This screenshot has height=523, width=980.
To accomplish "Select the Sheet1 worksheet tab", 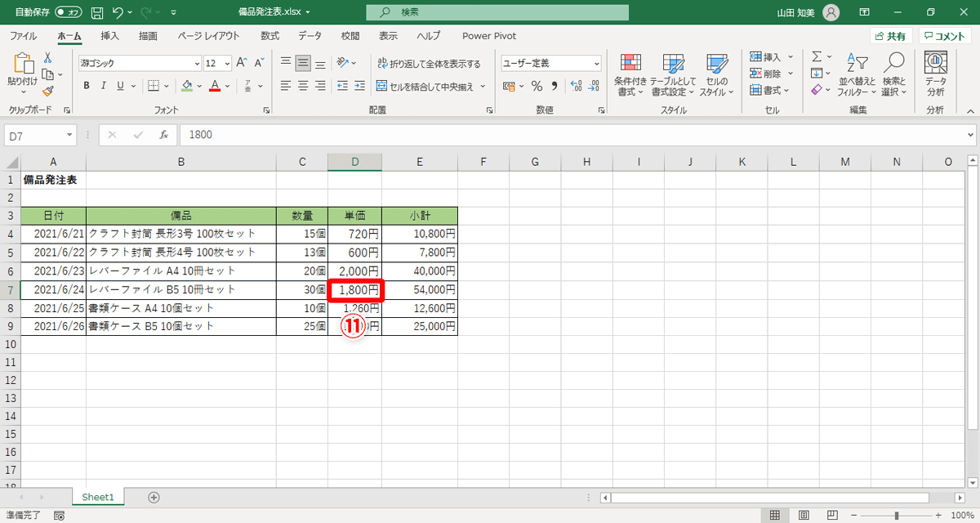I will tap(98, 497).
